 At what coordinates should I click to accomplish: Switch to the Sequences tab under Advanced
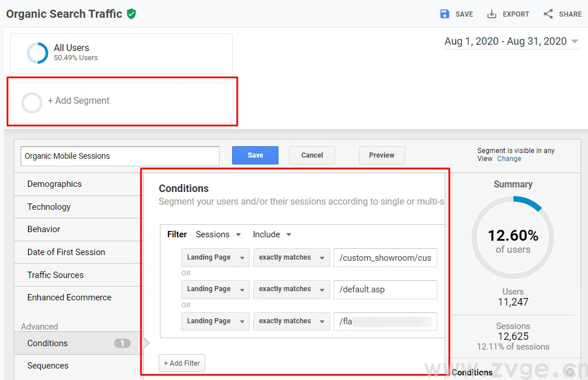(48, 366)
